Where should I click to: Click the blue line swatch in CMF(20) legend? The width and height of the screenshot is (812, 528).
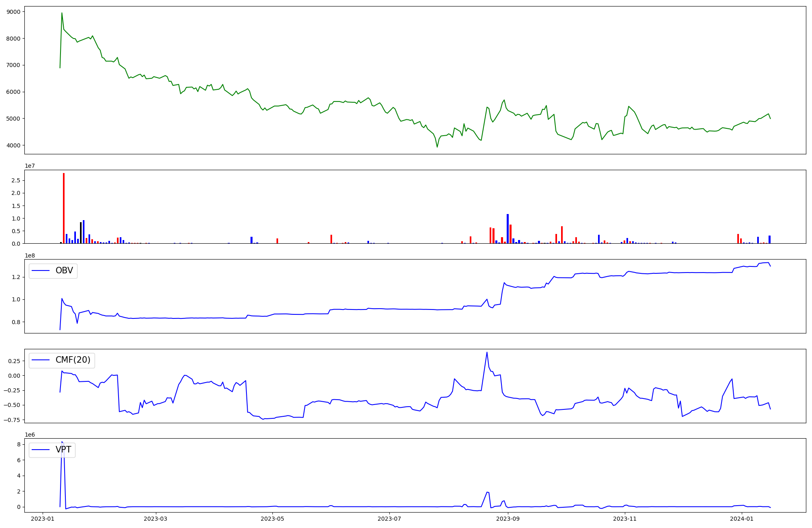41,360
